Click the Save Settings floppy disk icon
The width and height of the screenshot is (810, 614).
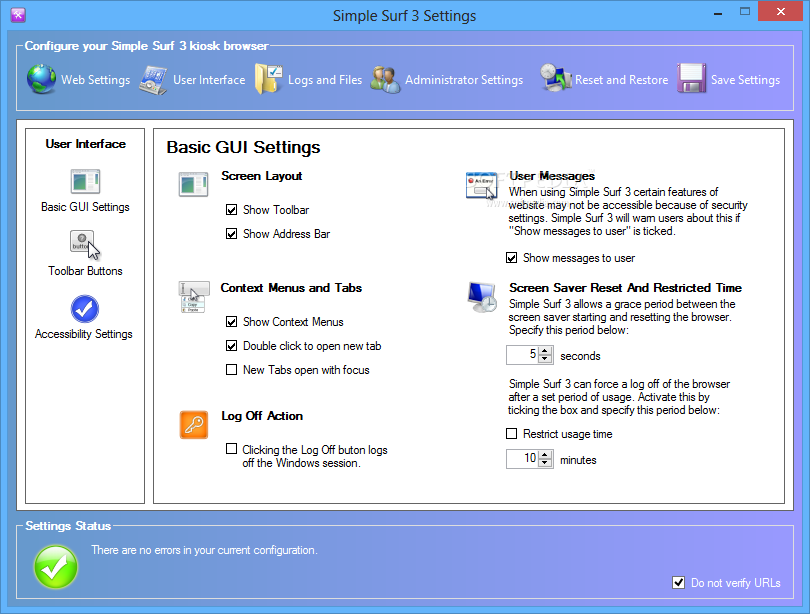click(692, 78)
